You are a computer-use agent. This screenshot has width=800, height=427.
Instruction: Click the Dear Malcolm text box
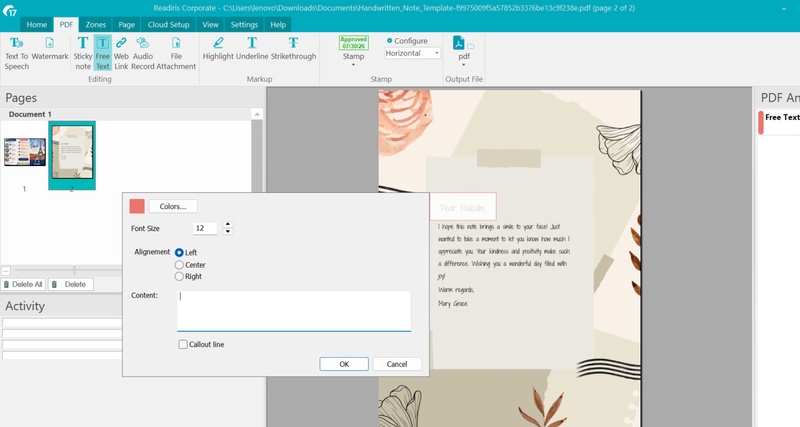(x=463, y=207)
